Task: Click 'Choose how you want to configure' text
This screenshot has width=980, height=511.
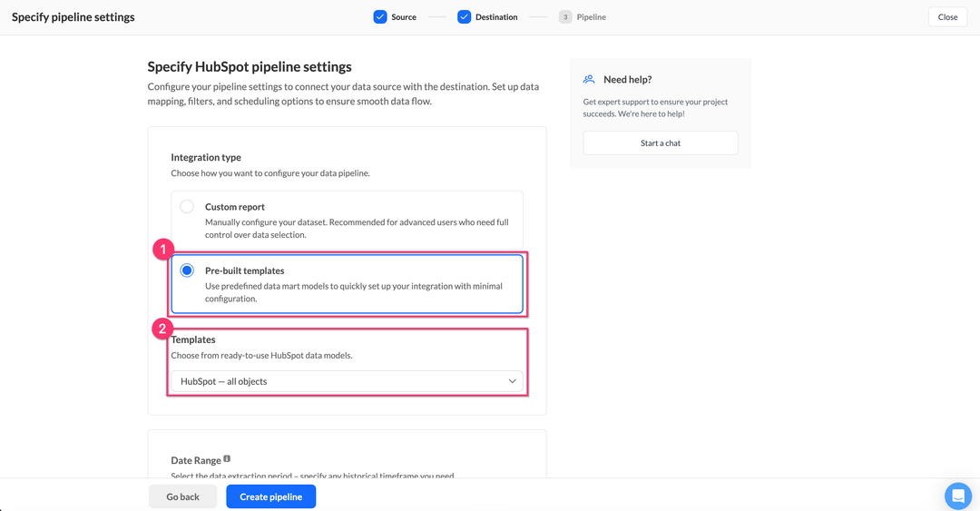Action: click(x=270, y=172)
